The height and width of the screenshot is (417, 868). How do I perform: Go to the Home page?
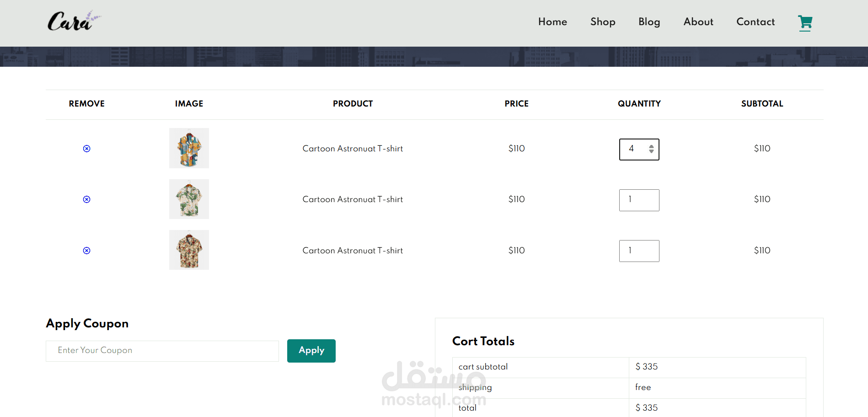(x=552, y=22)
